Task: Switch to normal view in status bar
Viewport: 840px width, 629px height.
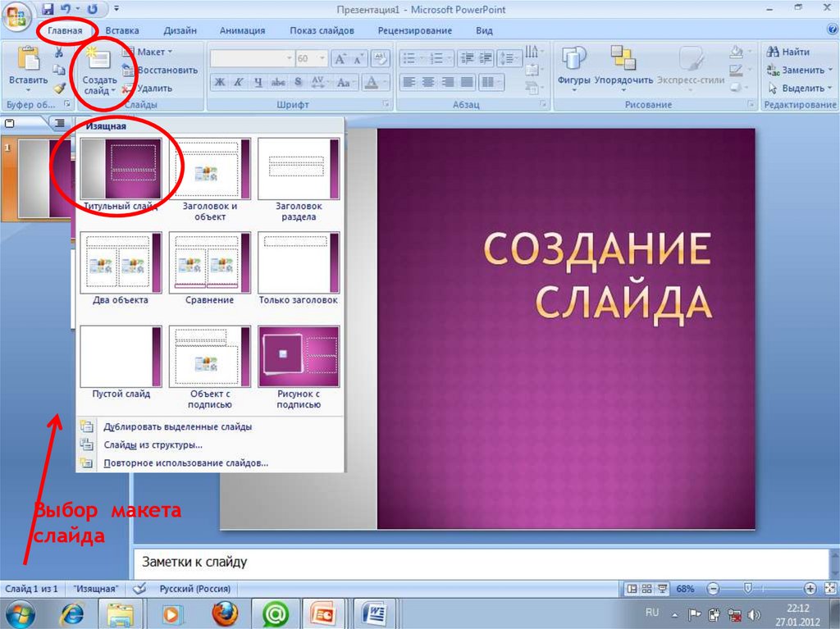Action: click(632, 589)
